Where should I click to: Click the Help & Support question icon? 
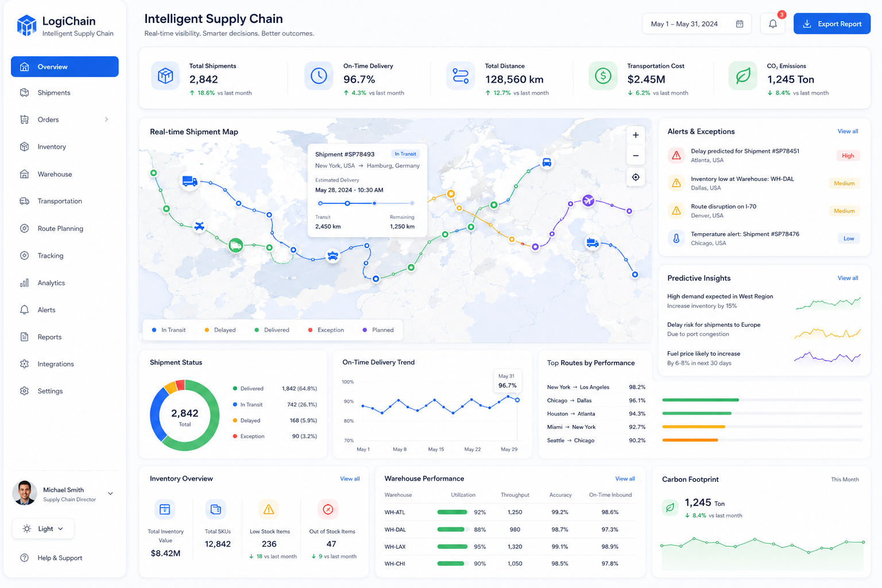[25, 558]
